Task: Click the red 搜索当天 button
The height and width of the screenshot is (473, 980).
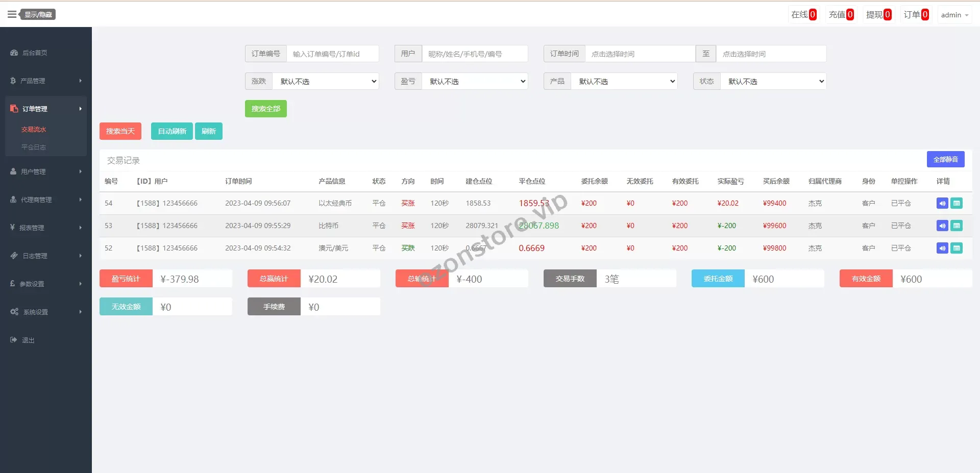Action: [120, 131]
